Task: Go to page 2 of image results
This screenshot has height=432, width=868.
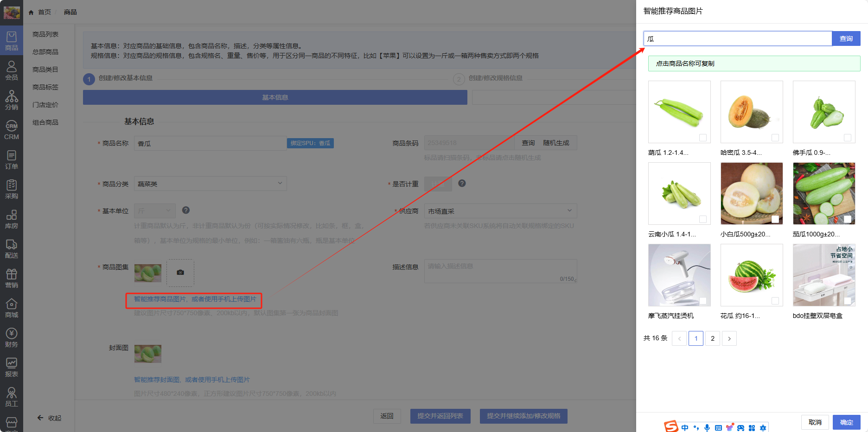Action: point(713,338)
